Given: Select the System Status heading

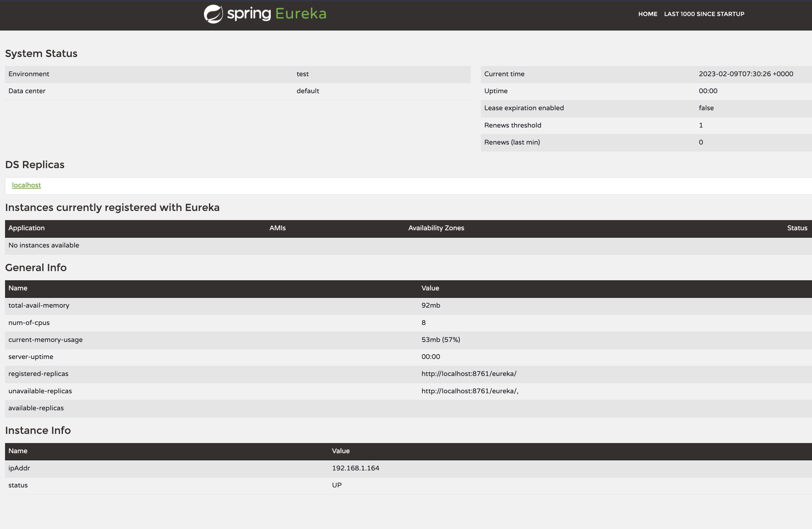Looking at the screenshot, I should (41, 54).
